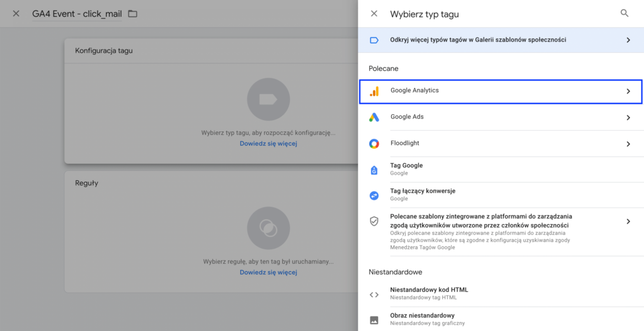This screenshot has height=331, width=644.
Task: Select Tag Google from the list
Action: tap(501, 169)
